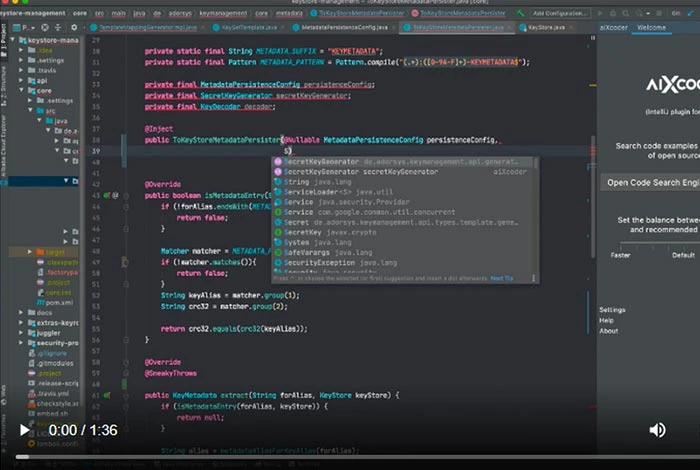Collapse the keystore-management root node
Screen dimensions: 700x470
pyautogui.click(x=12, y=40)
